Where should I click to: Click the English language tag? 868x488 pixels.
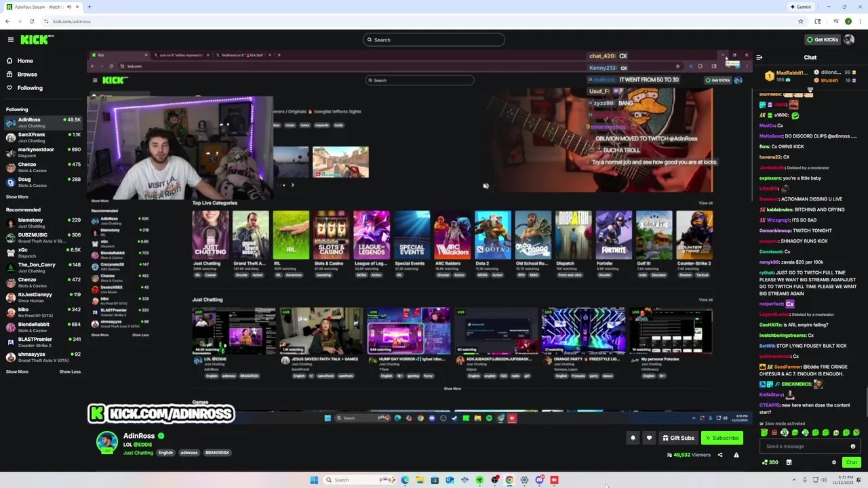pyautogui.click(x=165, y=453)
